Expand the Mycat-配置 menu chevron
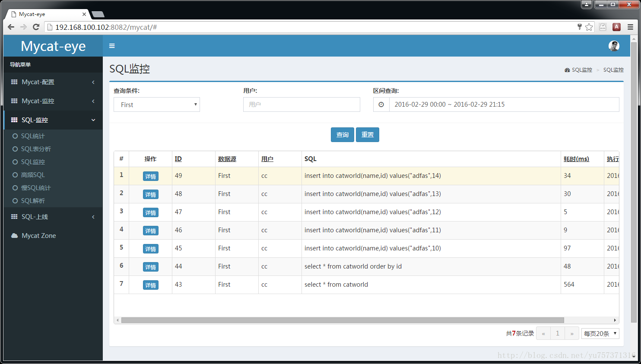 pos(93,82)
